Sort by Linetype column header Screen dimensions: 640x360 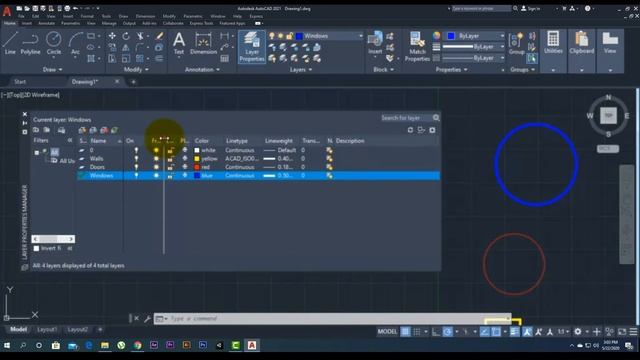point(237,141)
